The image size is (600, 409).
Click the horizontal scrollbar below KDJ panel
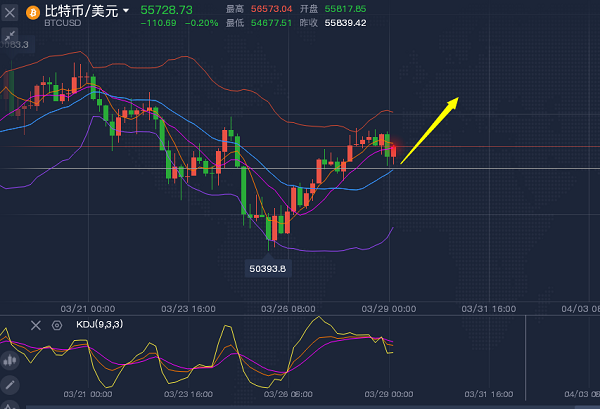tap(300, 405)
